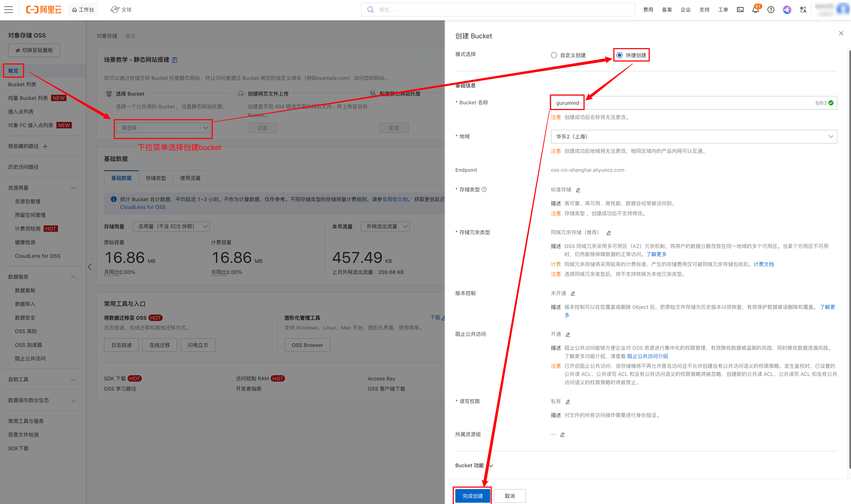Collapse the 资源用量 sidebar group

click(x=73, y=188)
